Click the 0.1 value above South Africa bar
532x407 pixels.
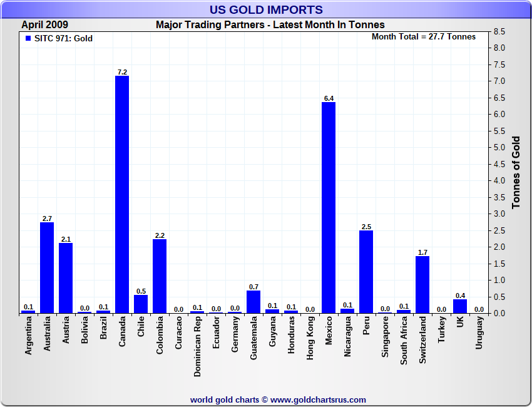pyautogui.click(x=404, y=306)
